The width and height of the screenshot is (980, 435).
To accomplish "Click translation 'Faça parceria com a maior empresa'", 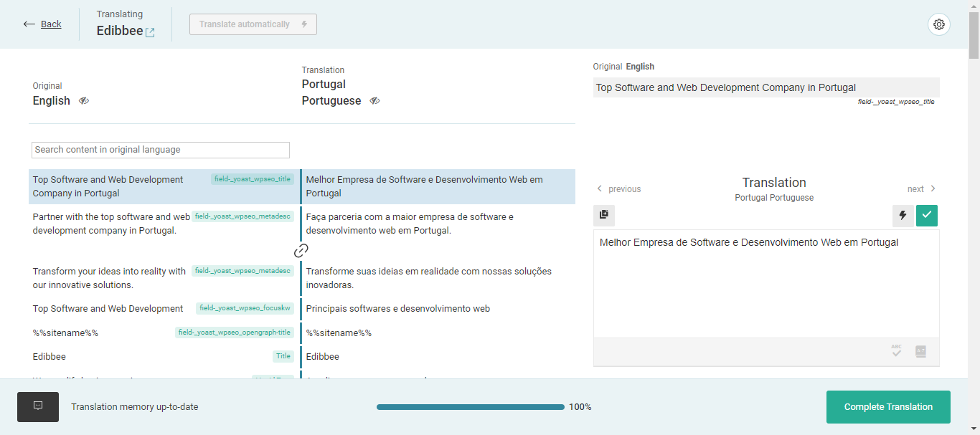I will 438,224.
